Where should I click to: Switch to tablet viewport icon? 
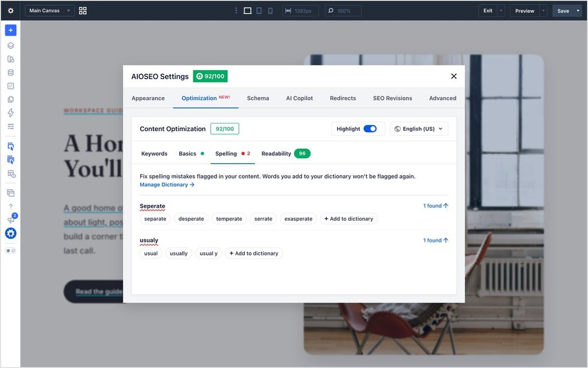click(259, 11)
